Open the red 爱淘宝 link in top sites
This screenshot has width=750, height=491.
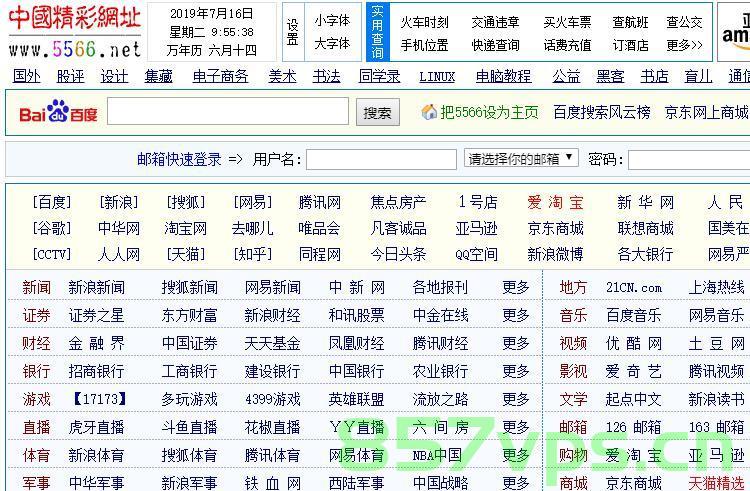[x=555, y=202]
